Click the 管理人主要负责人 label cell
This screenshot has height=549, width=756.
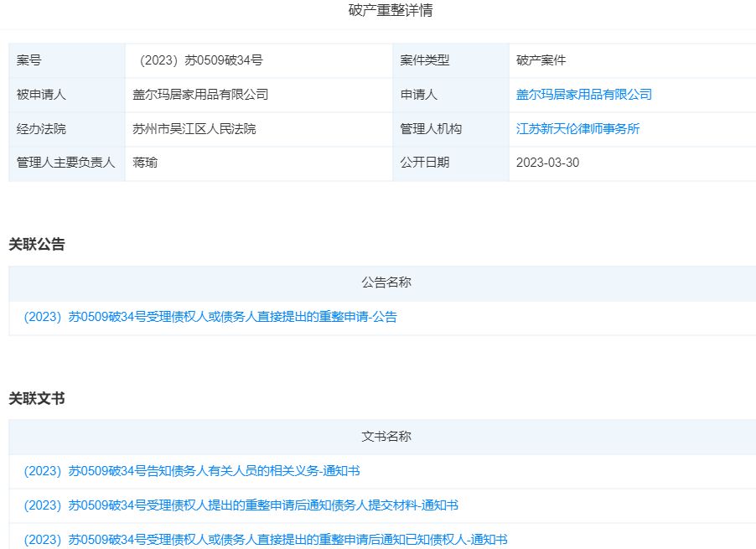66,163
